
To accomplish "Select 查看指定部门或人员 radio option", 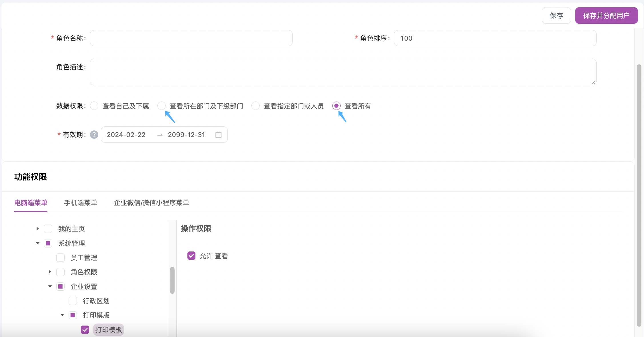I will tap(255, 106).
